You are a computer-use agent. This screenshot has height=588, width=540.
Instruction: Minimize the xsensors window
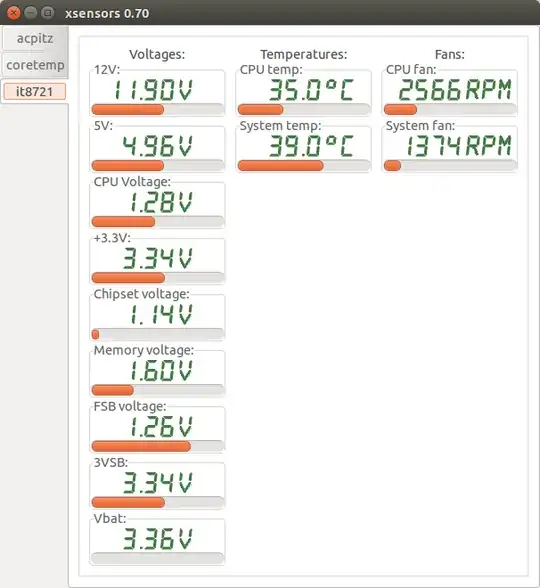(31, 13)
